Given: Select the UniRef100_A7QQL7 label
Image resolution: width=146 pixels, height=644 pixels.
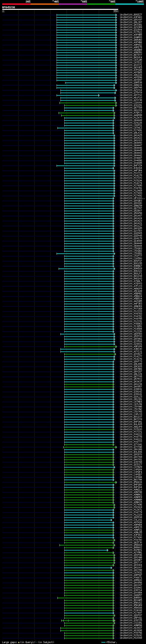Looking at the screenshot, I should [131, 281].
